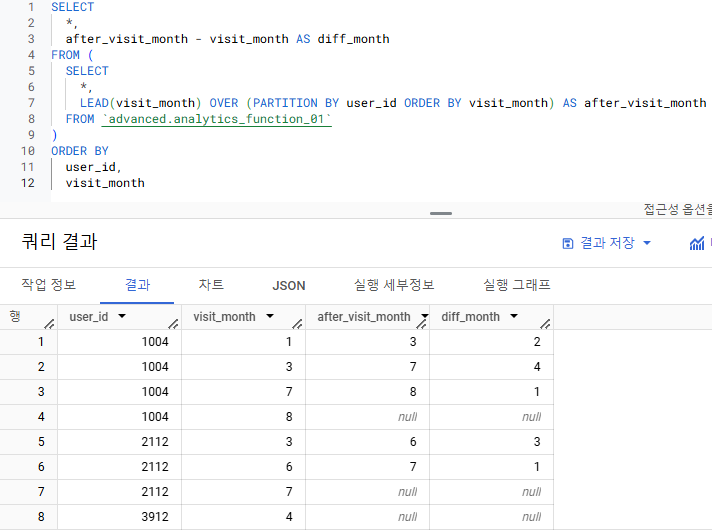Select the 결과 tab
The height and width of the screenshot is (531, 712).
tap(137, 285)
